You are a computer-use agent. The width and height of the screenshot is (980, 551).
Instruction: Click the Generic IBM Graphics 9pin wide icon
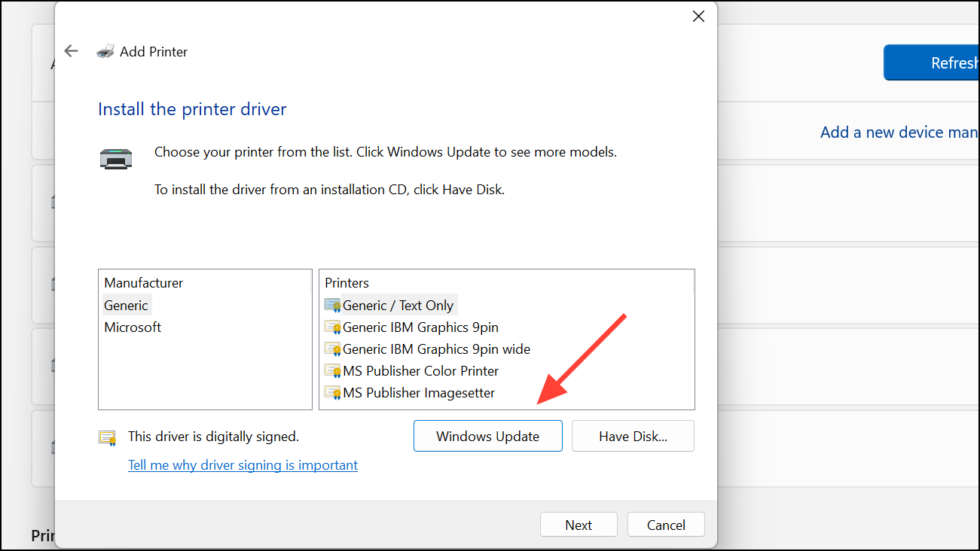(x=332, y=349)
